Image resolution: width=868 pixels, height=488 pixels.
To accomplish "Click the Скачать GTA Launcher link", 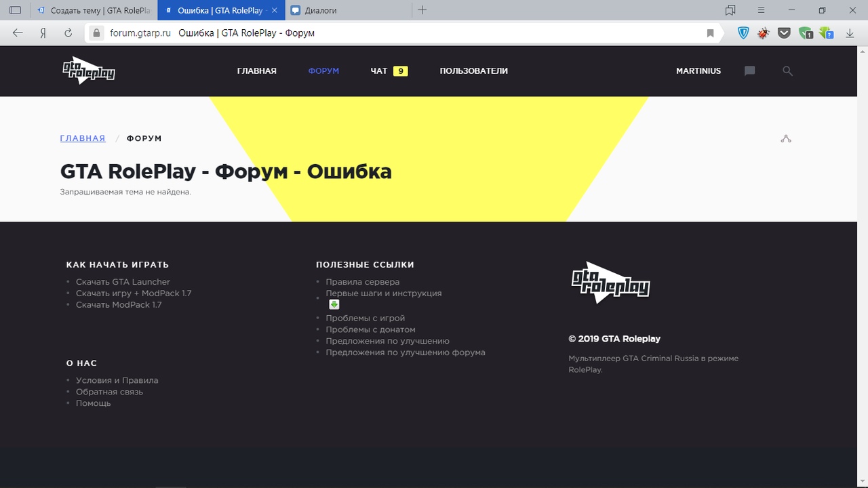I will tap(123, 282).
